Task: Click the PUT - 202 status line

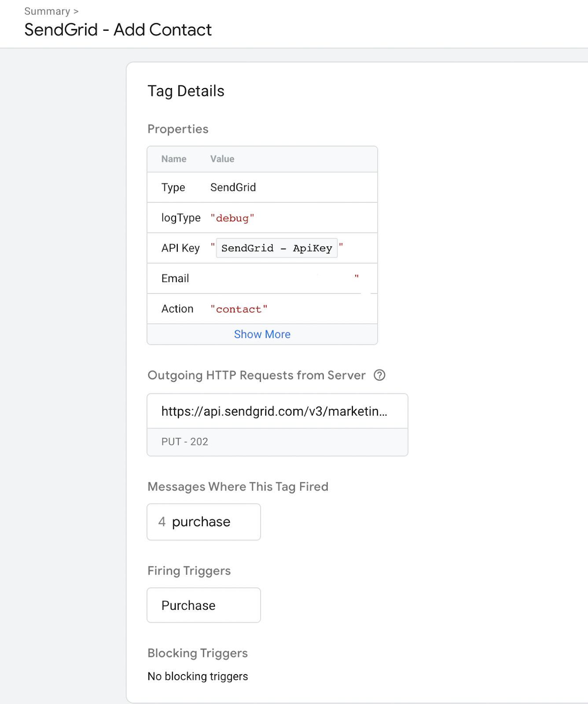Action: (185, 442)
